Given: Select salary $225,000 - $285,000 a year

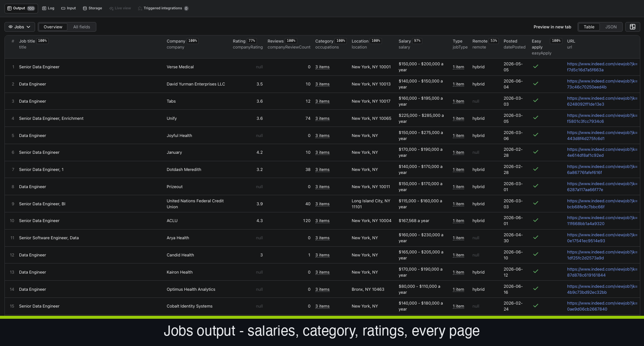Looking at the screenshot, I should tap(421, 118).
